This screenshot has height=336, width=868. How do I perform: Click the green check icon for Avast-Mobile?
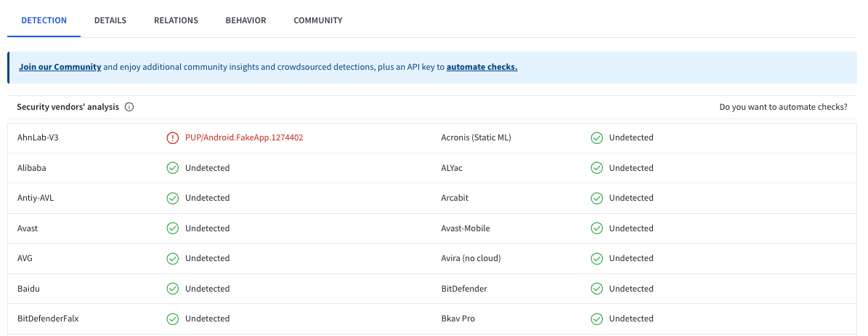(x=597, y=228)
